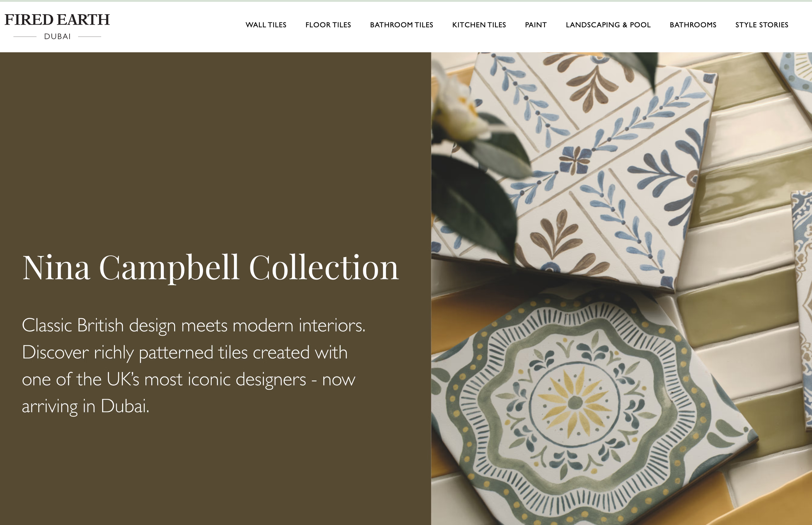Click the Classic British design description paragraph

(194, 366)
